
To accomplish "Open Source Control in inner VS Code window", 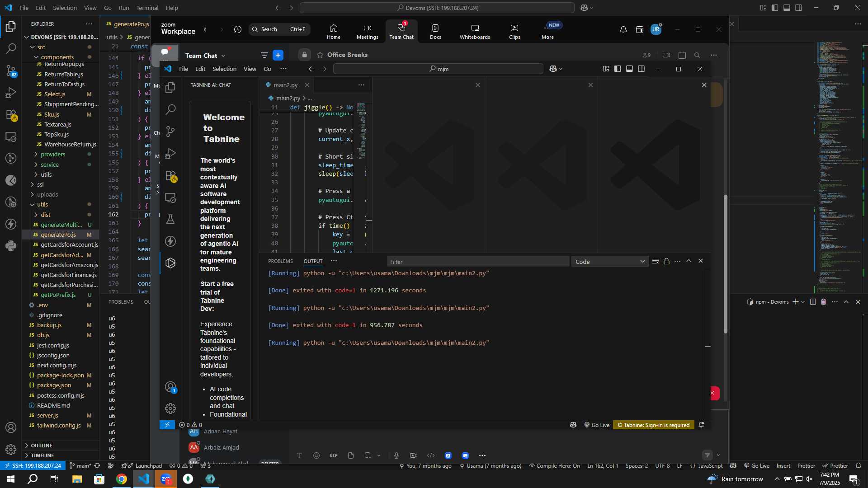I will pos(170,131).
